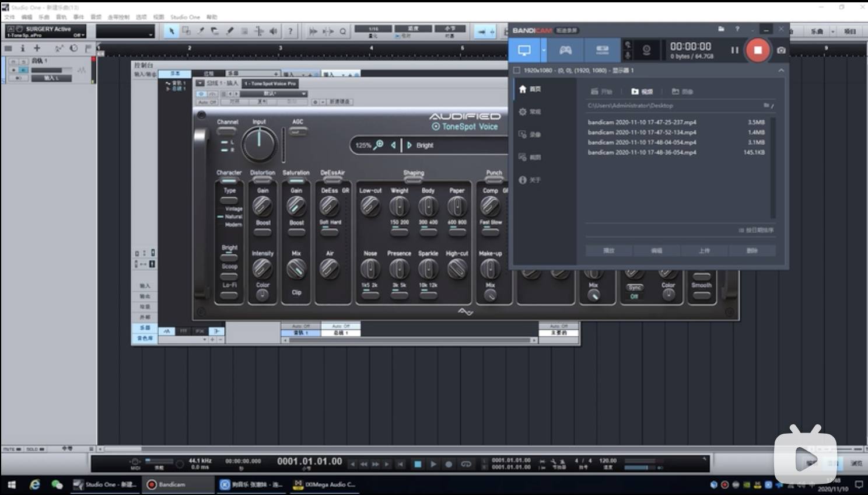Image resolution: width=868 pixels, height=495 pixels.
Task: Select the Paint pencil tool in toolbar
Action: [230, 31]
